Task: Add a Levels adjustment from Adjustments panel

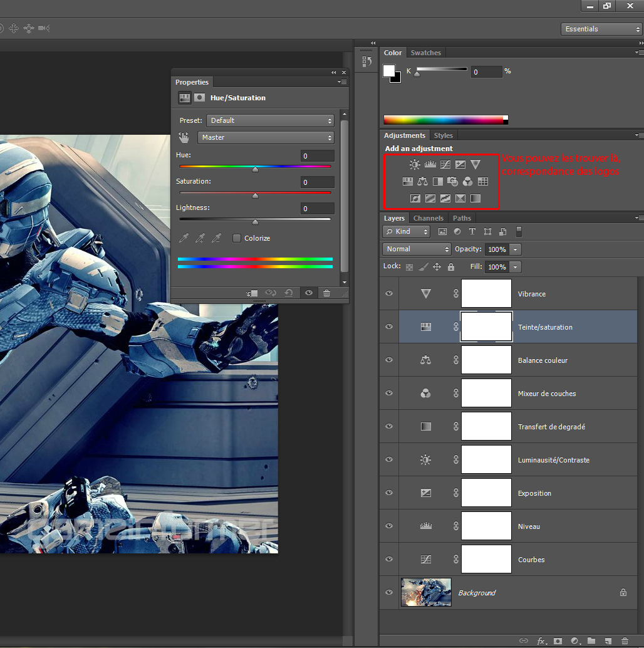Action: point(430,164)
